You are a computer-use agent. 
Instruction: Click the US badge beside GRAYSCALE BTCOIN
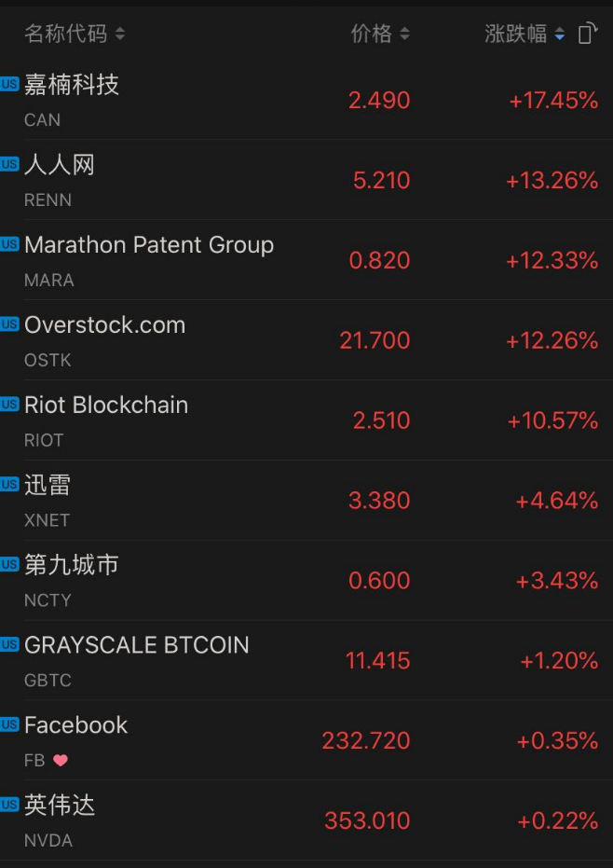9,644
